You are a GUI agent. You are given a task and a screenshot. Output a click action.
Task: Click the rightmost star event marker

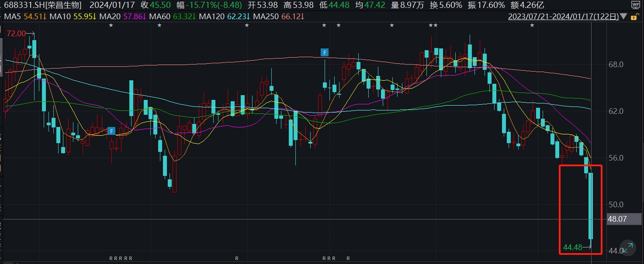coord(532,26)
